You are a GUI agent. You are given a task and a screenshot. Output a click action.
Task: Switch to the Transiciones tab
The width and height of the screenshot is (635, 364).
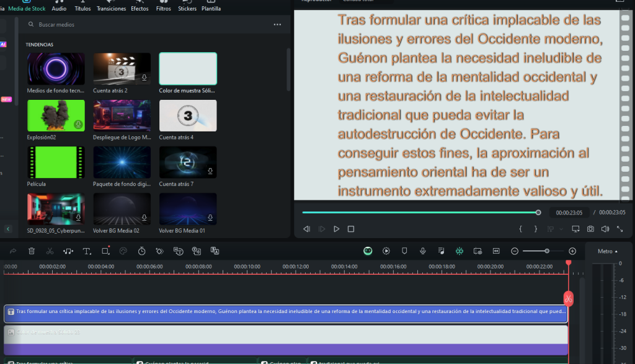(111, 9)
